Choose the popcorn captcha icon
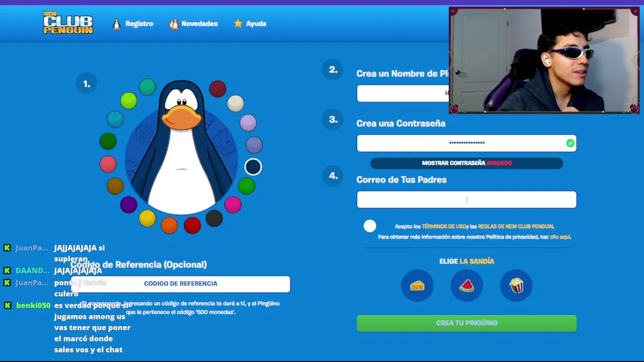Screen dimensions: 644x362 tap(516, 286)
